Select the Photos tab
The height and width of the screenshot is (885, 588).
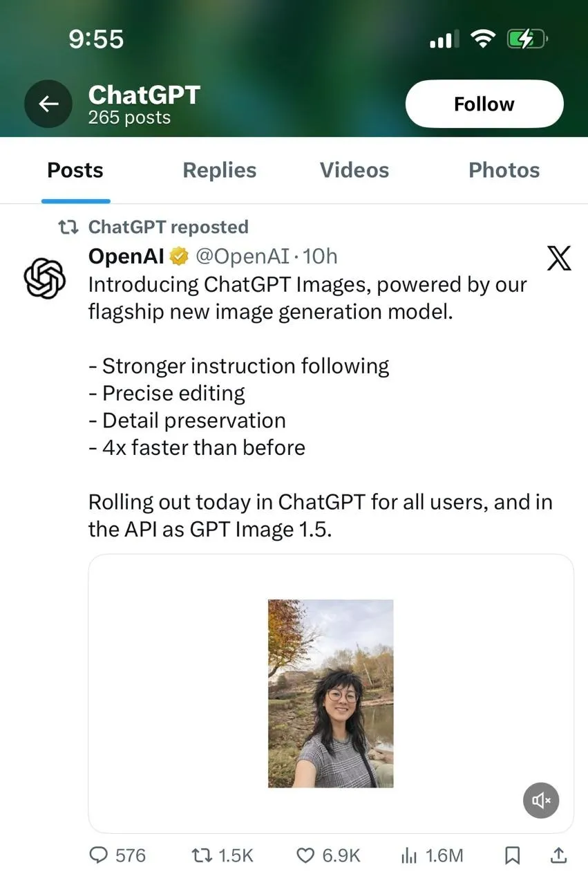coord(504,170)
